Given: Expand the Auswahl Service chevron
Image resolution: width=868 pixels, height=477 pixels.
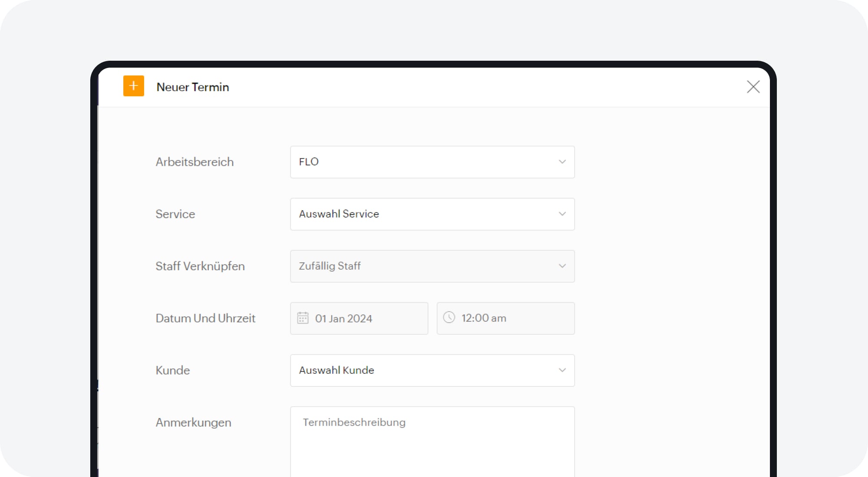Looking at the screenshot, I should 562,214.
